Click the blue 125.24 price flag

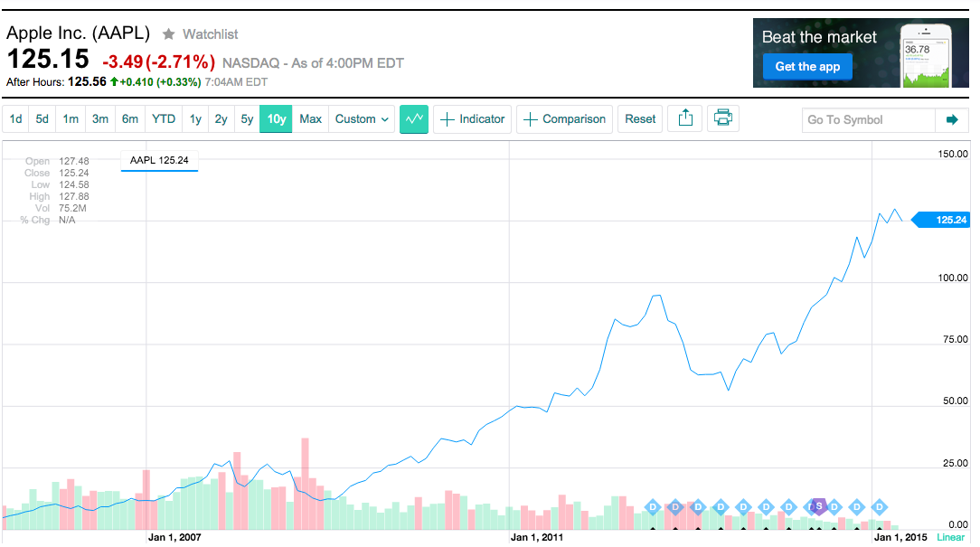(x=942, y=220)
